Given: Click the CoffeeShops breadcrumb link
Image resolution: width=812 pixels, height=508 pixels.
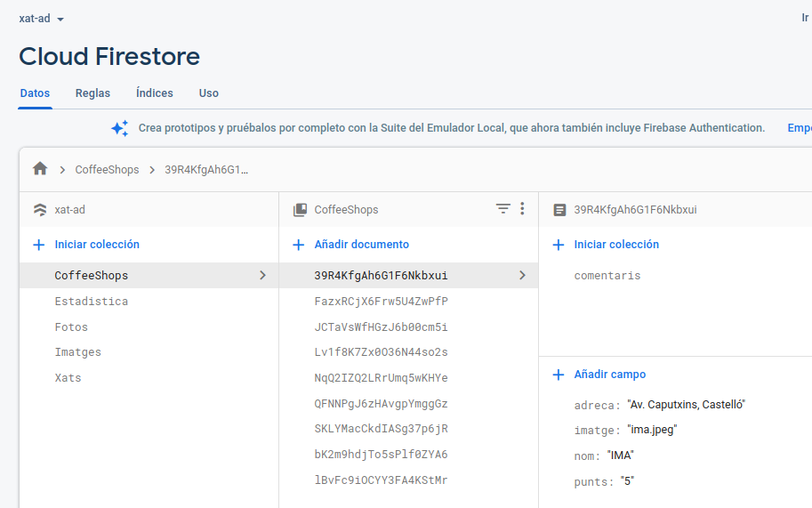Looking at the screenshot, I should [107, 170].
